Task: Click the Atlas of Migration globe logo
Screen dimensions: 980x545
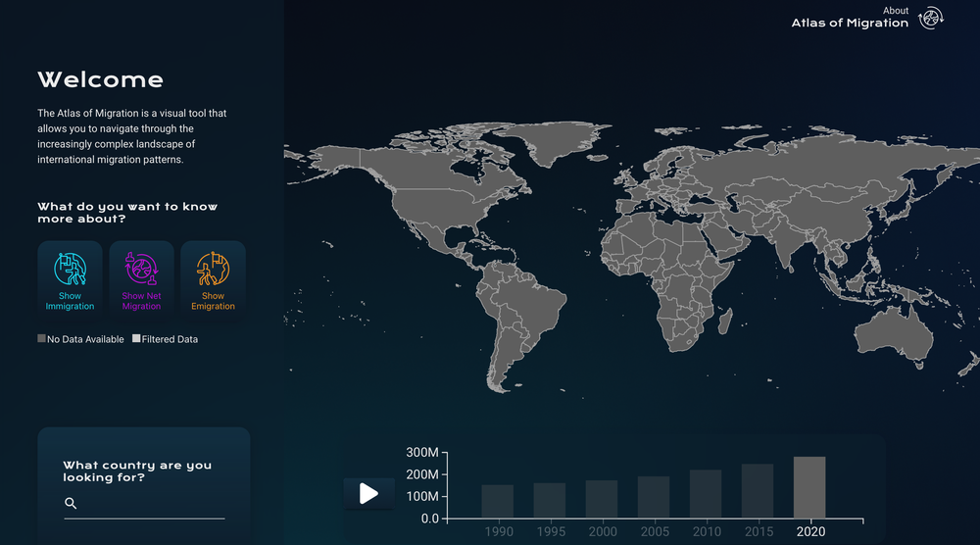Action: (x=930, y=18)
